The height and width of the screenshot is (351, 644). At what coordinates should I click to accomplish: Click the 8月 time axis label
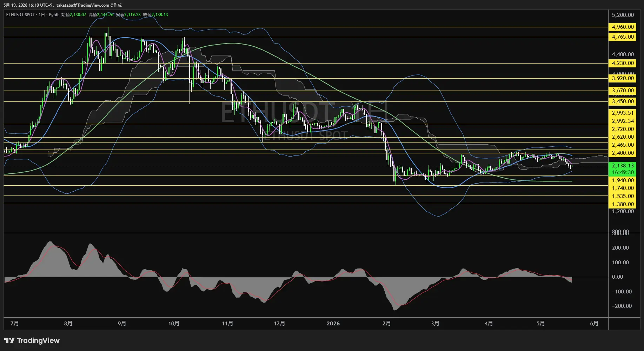coord(68,324)
